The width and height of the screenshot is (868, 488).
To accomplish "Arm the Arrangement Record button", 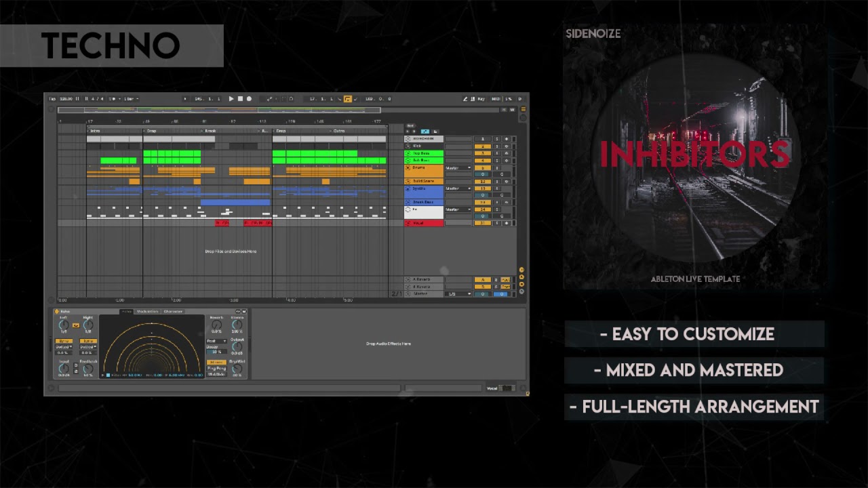I will click(249, 99).
